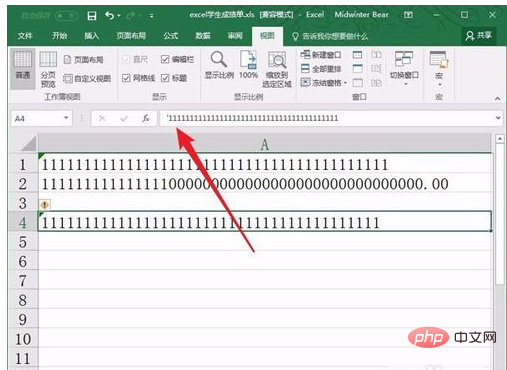Screen dimensions: 507x370
Task: Select cell A4 with the ones
Action: [265, 222]
